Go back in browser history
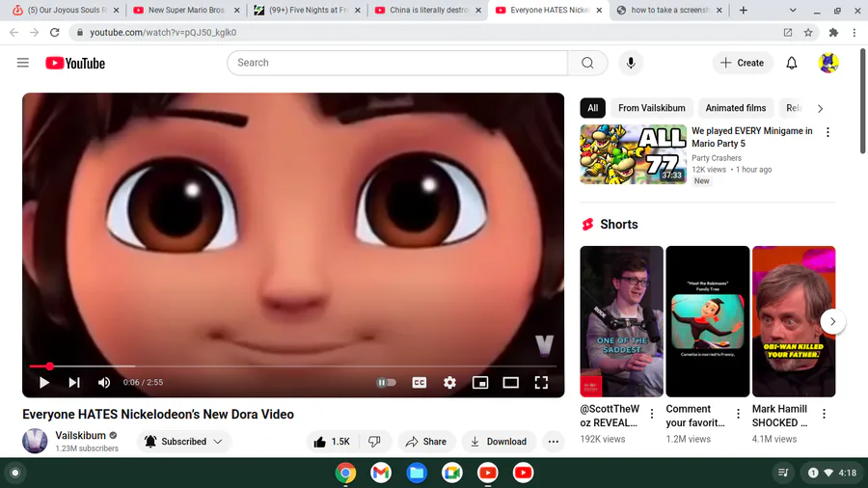 (x=14, y=33)
